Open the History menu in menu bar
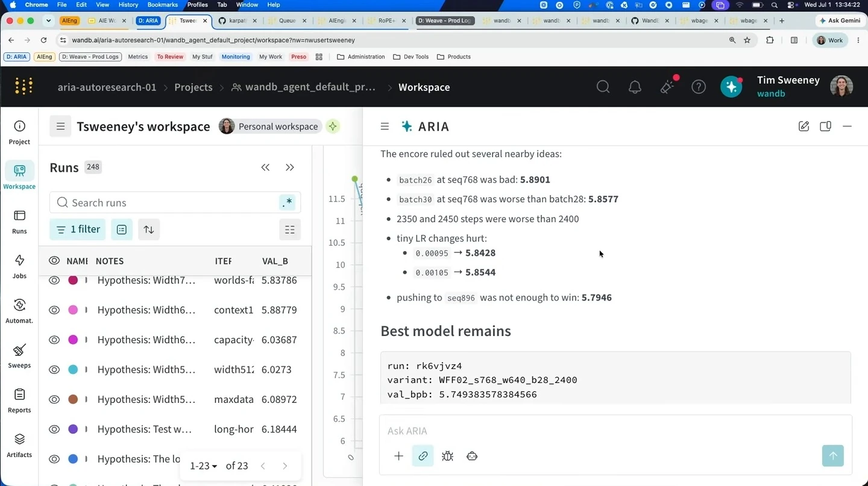This screenshot has height=486, width=868. [128, 5]
